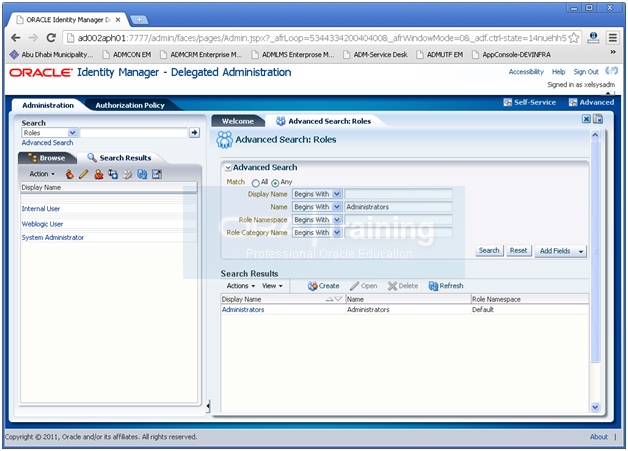The image size is (628, 451).
Task: Select the All match radio button
Action: [x=256, y=183]
